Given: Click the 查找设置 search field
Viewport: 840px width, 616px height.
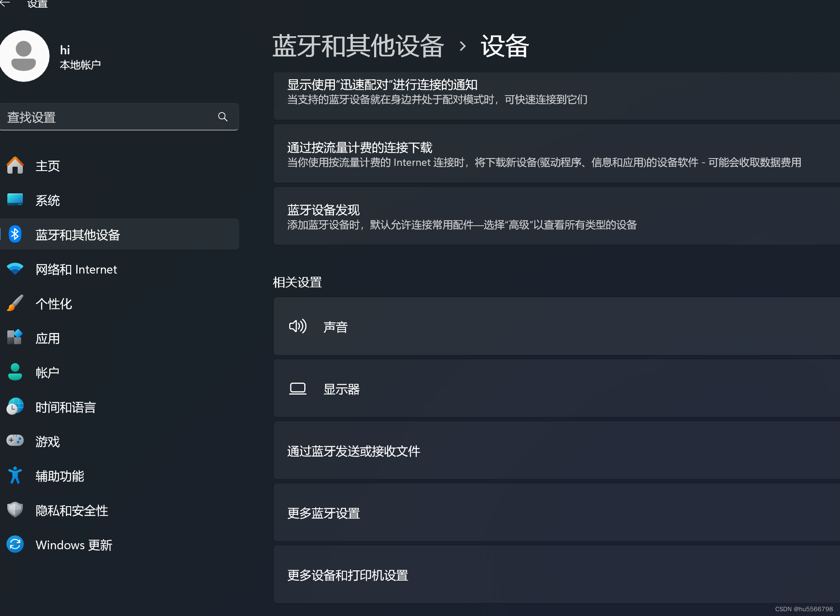Looking at the screenshot, I should [x=108, y=117].
